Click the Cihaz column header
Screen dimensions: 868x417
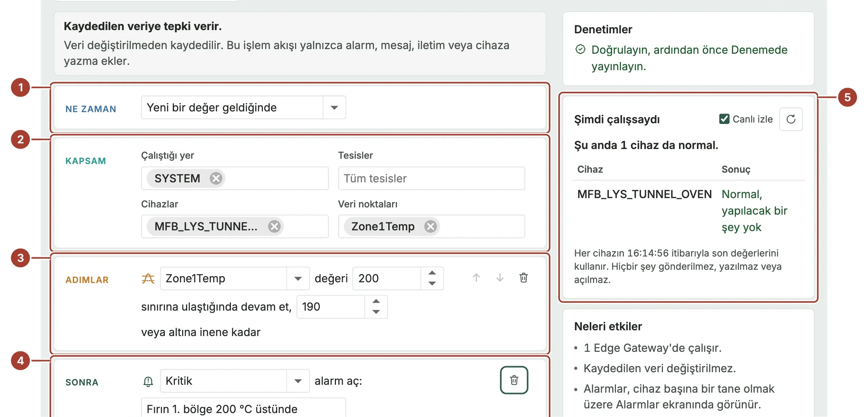(x=590, y=169)
